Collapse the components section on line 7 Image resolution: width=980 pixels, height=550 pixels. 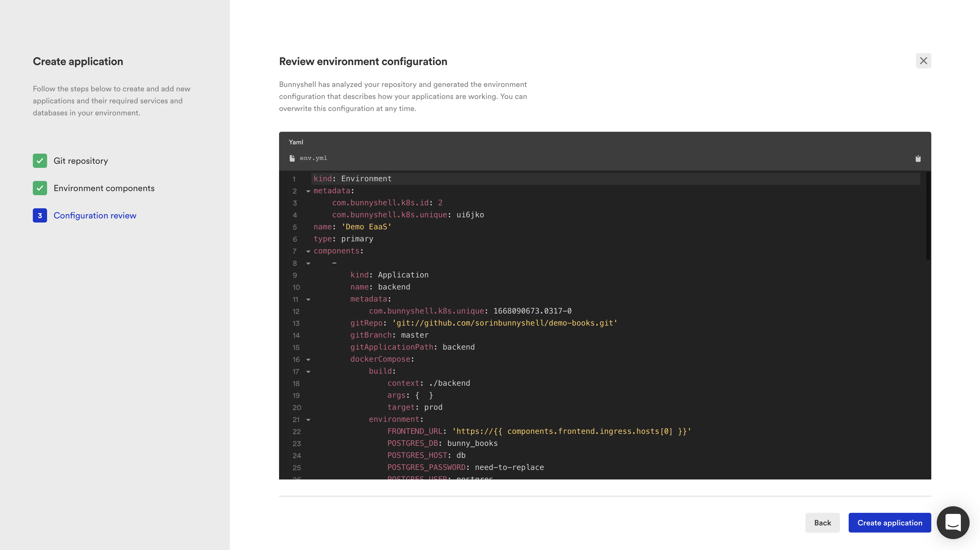click(x=308, y=251)
